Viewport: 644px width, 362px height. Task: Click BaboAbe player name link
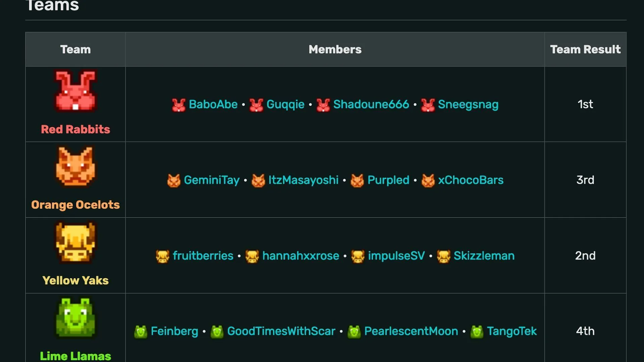point(213,104)
